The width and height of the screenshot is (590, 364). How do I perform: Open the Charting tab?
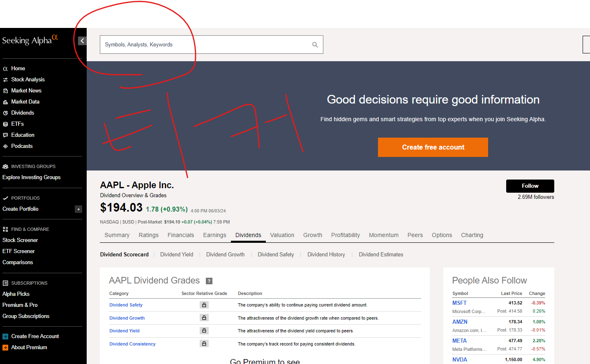click(x=472, y=235)
